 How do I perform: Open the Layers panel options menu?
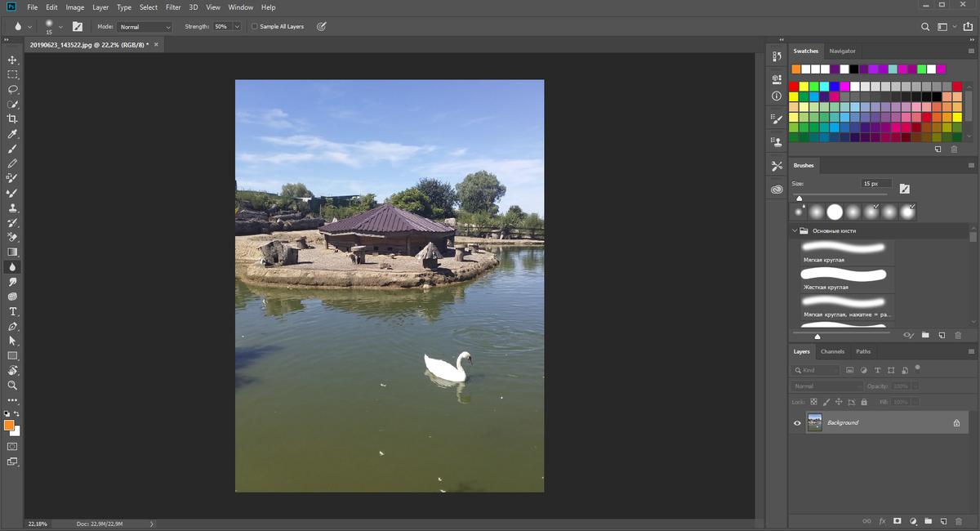point(972,351)
